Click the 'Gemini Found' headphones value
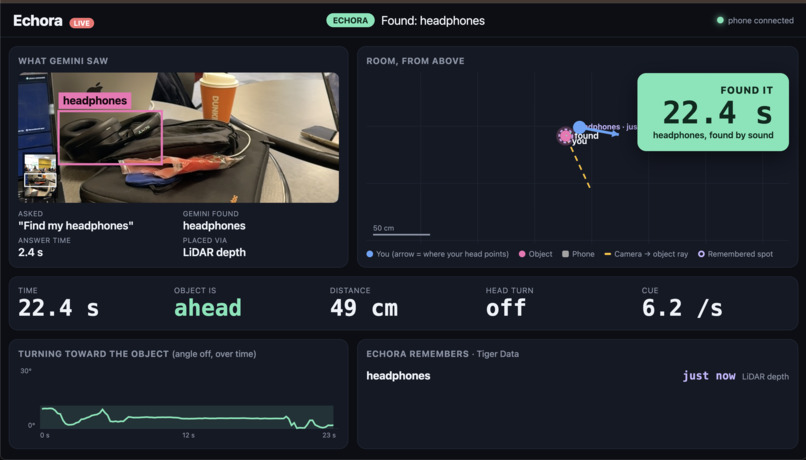The image size is (806, 460). click(x=214, y=226)
